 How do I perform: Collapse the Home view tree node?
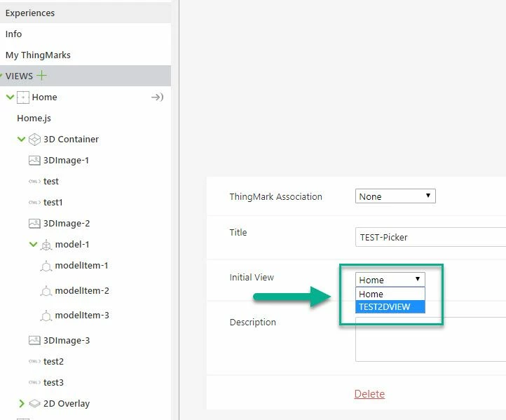10,97
